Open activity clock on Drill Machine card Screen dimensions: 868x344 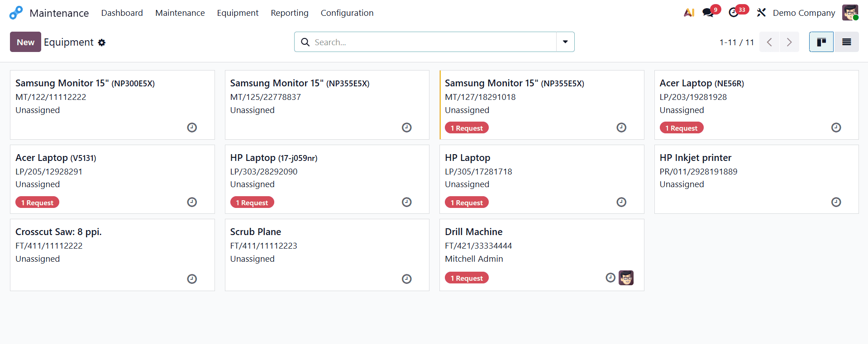[x=610, y=278]
